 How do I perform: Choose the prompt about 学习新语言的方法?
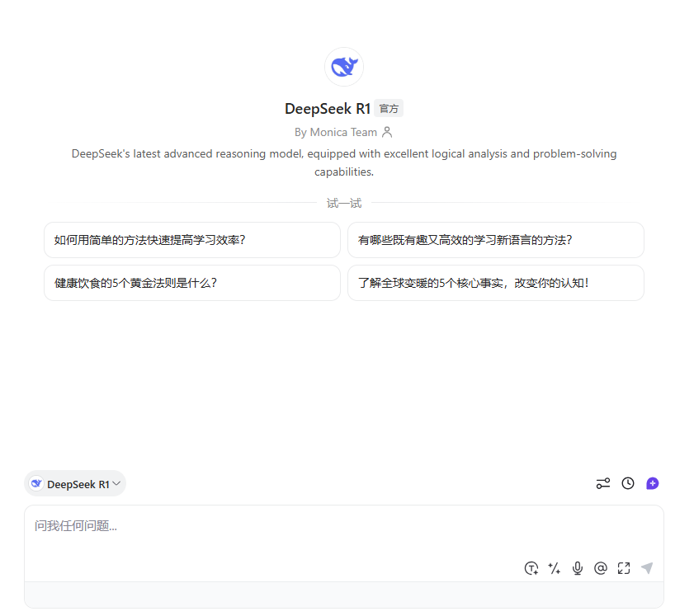pyautogui.click(x=496, y=240)
